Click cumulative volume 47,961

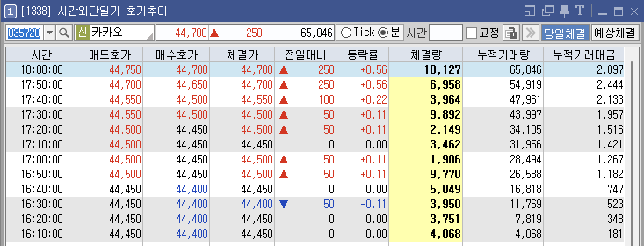point(526,99)
